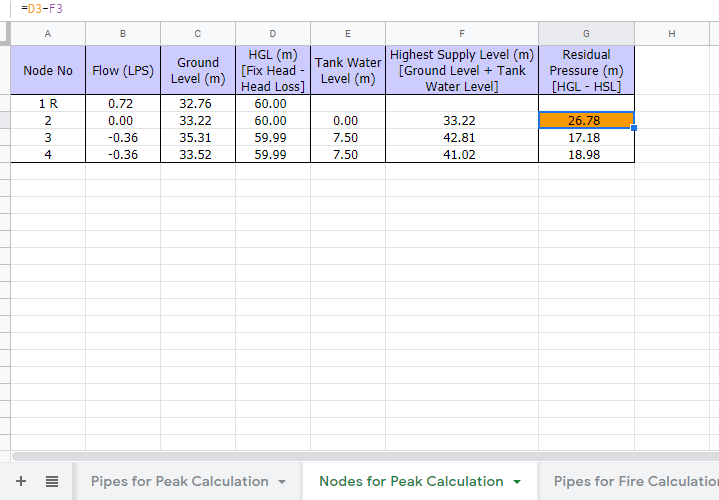Select column E header
Viewport: 719px width, 500px height.
tap(348, 33)
